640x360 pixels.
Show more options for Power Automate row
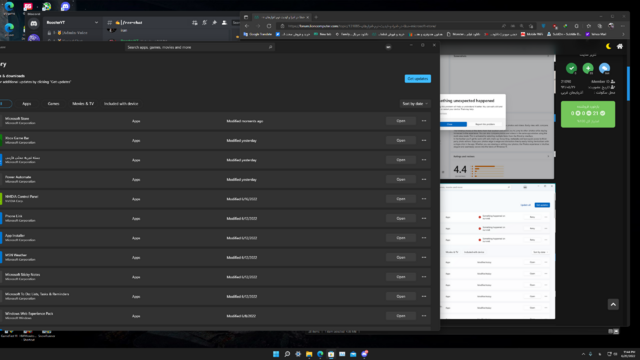pyautogui.click(x=424, y=180)
